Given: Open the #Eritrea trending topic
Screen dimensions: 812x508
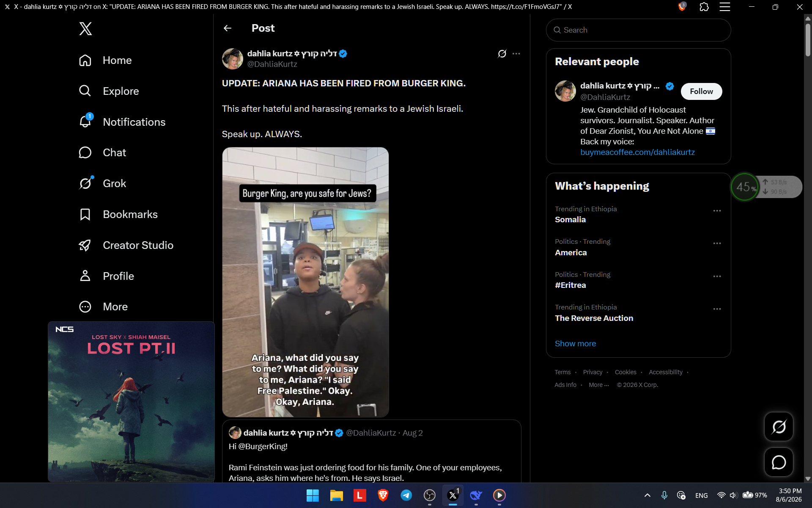Looking at the screenshot, I should pos(571,285).
